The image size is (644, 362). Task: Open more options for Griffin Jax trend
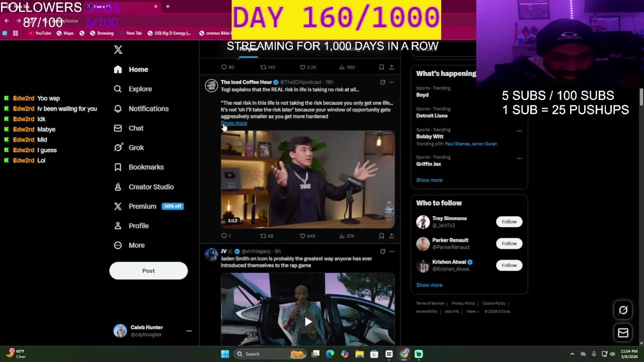pos(519,158)
